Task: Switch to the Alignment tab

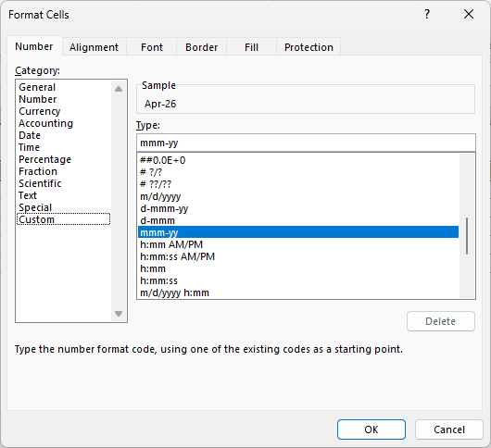Action: [x=94, y=47]
